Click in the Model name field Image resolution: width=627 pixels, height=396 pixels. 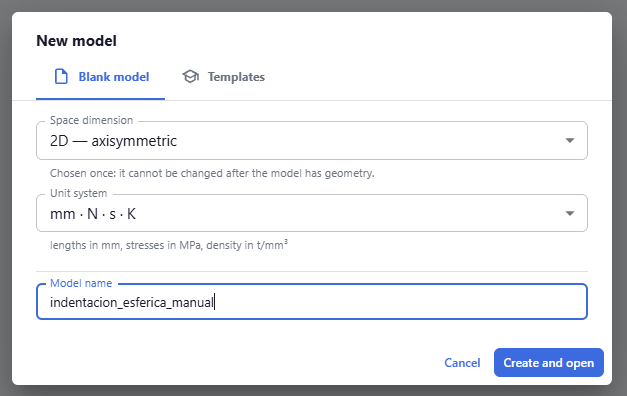click(312, 302)
